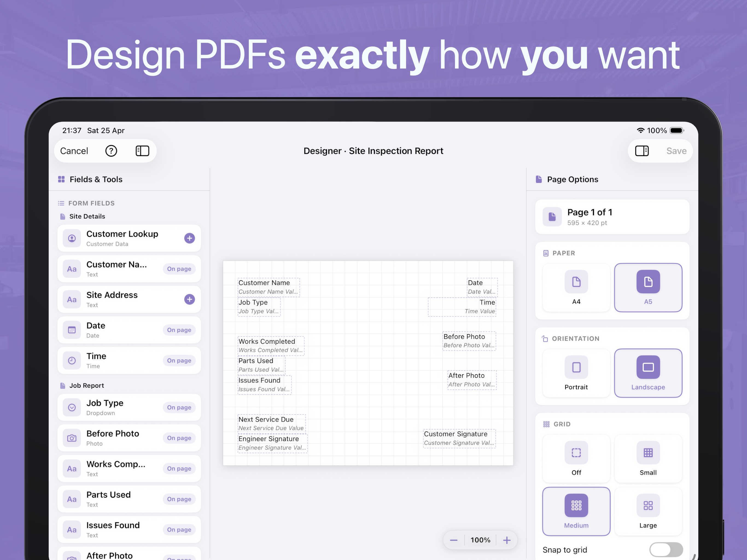Click the Customer Name text Aa icon

(72, 269)
